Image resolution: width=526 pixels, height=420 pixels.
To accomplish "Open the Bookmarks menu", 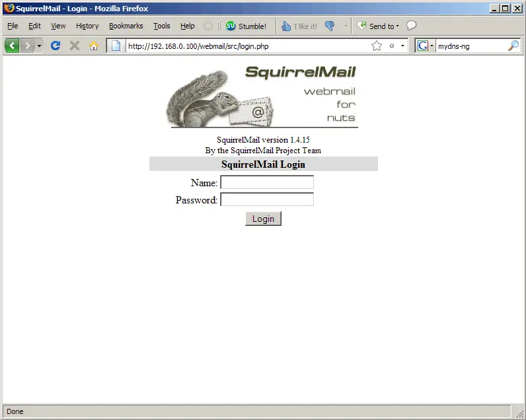I will click(x=126, y=26).
